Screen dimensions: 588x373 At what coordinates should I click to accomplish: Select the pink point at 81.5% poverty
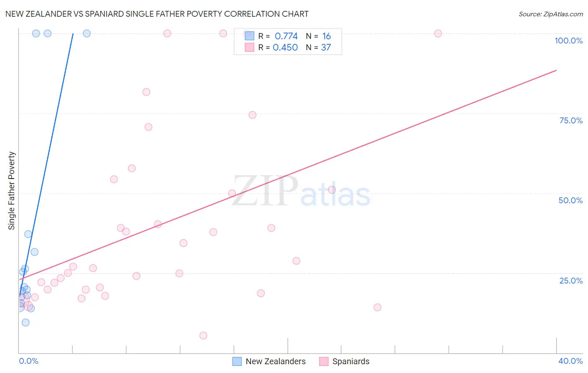(x=146, y=92)
